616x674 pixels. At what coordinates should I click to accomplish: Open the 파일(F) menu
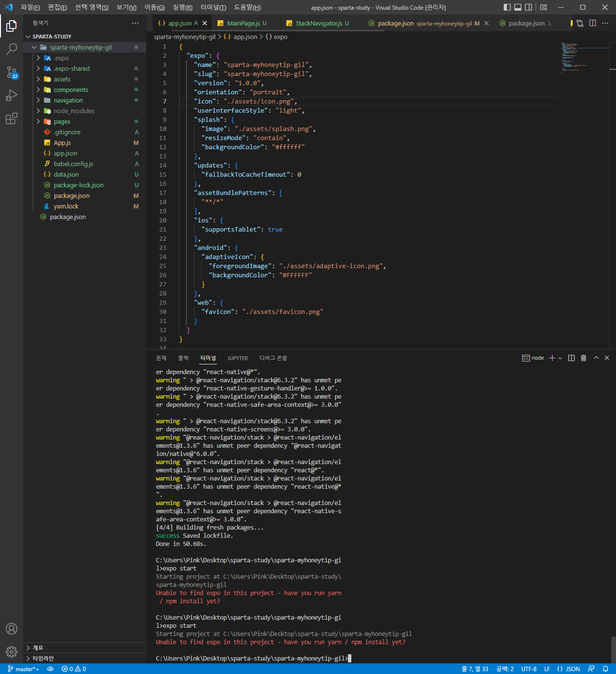(30, 7)
